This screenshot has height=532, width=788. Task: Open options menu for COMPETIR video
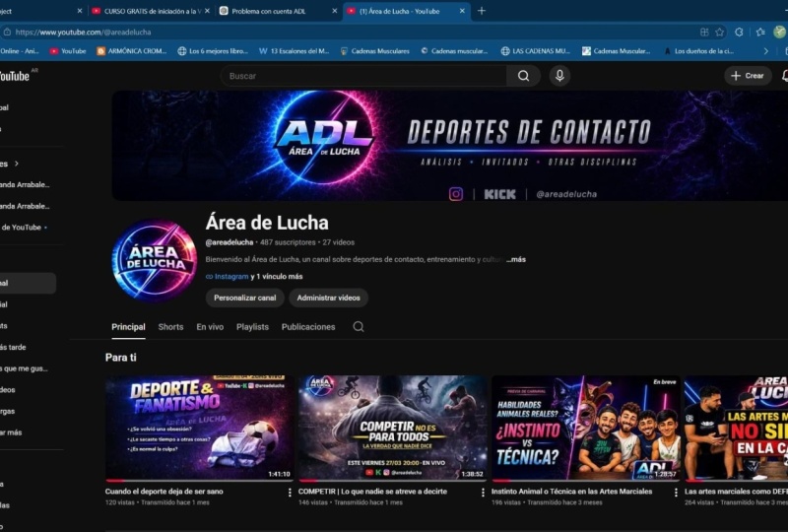coord(483,493)
